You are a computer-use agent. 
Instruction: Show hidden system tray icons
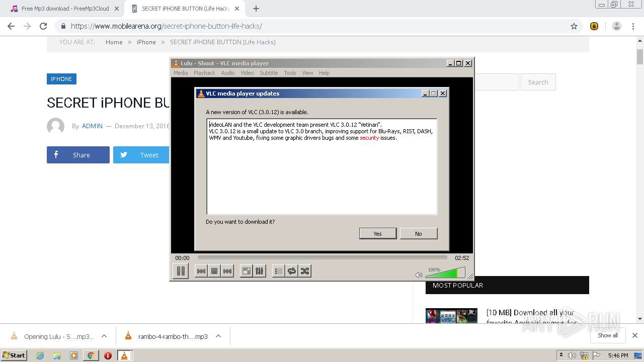(561, 355)
